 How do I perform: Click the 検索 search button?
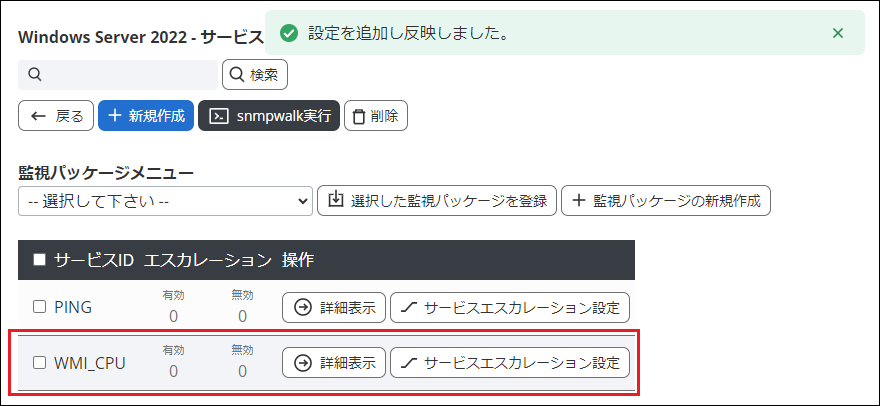point(255,74)
